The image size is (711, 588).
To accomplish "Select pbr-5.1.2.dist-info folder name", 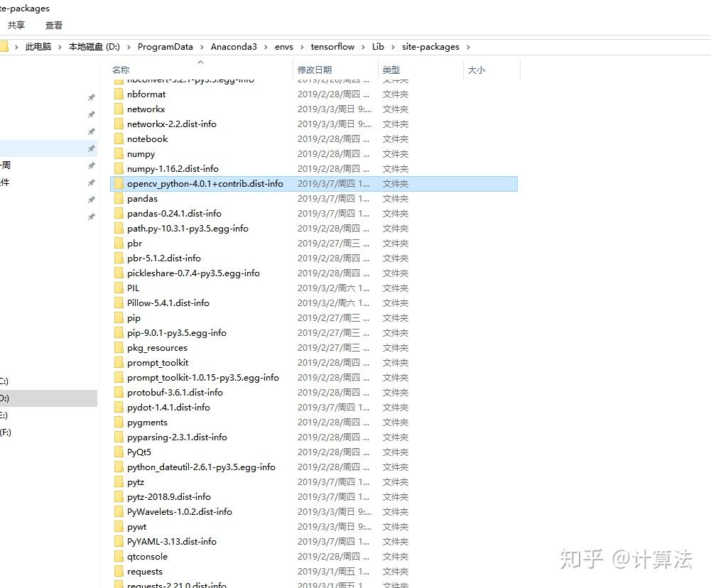I will pos(163,258).
